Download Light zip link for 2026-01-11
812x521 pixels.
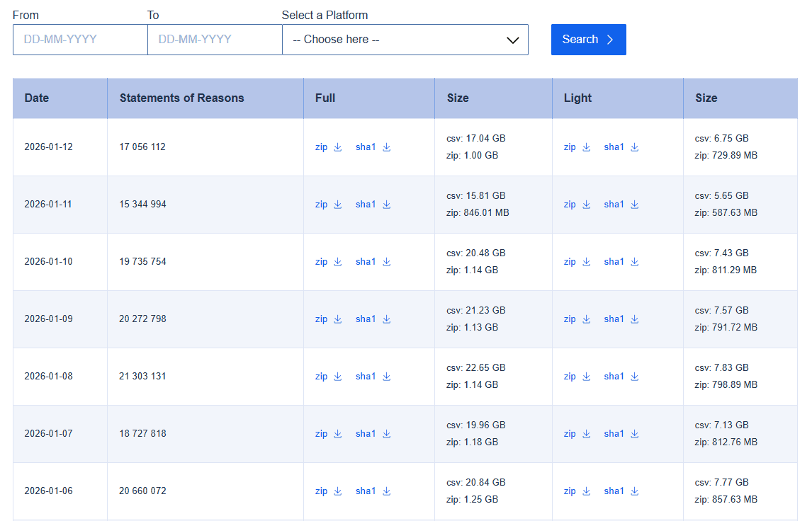570,205
